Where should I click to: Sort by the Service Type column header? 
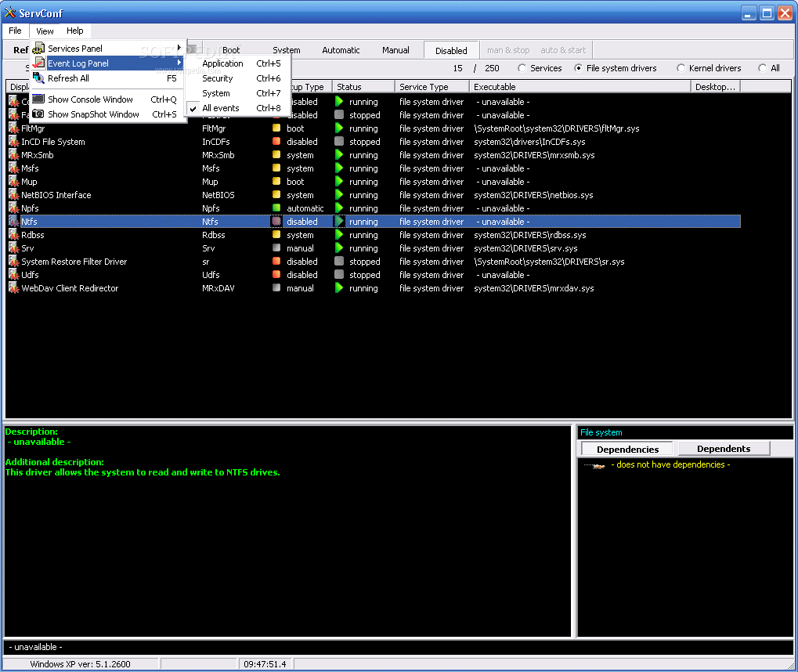[x=432, y=86]
